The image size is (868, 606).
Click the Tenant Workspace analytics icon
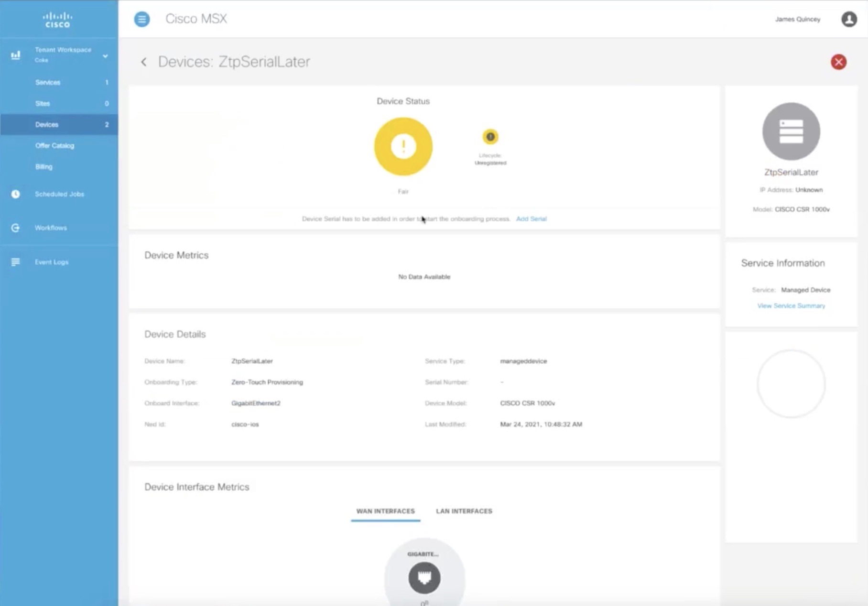16,55
